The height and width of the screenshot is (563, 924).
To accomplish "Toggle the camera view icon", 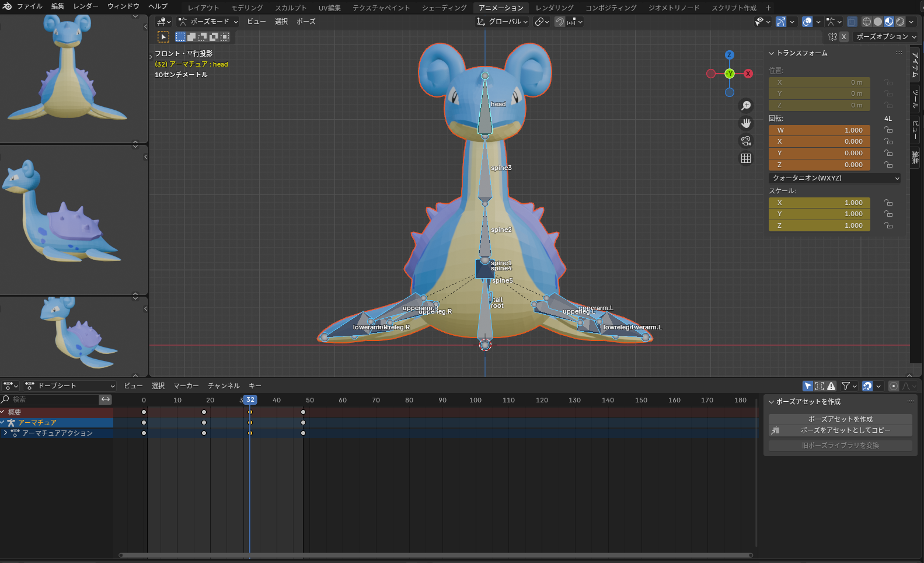I will click(746, 141).
